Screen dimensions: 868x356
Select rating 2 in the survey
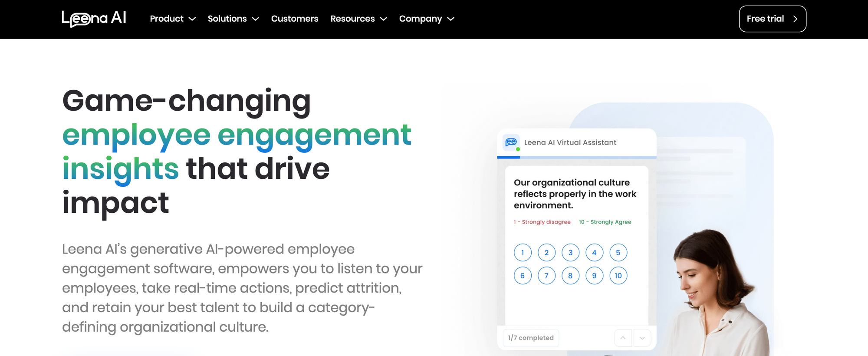546,253
